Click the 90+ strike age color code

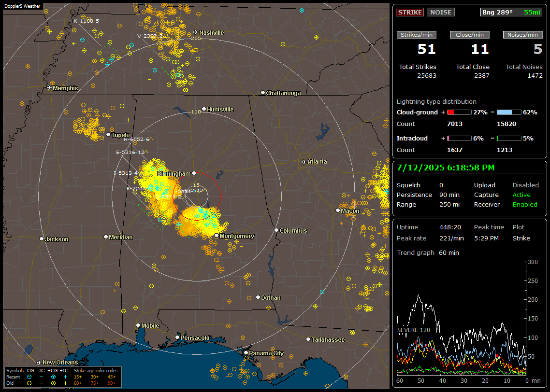pyautogui.click(x=112, y=383)
